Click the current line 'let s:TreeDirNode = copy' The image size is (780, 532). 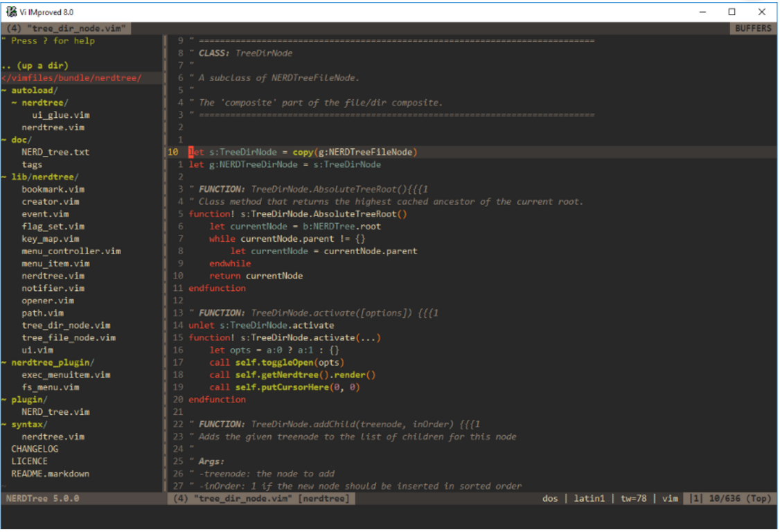303,152
